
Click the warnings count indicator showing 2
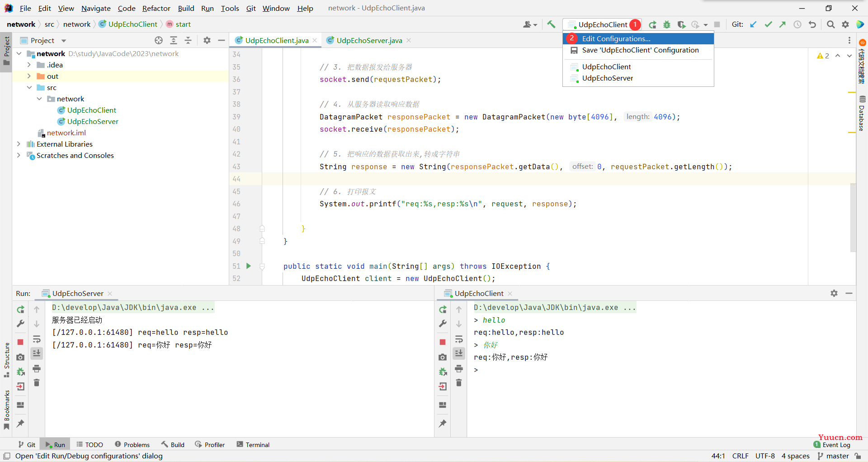[x=823, y=56]
